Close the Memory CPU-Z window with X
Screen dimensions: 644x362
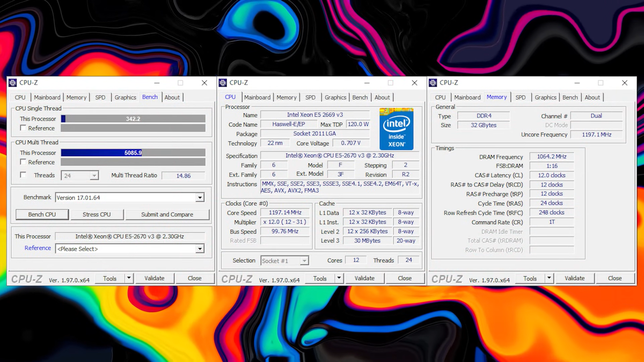625,83
